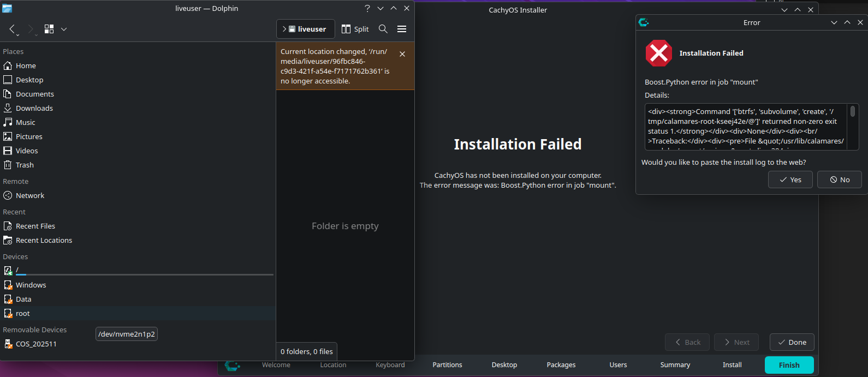Click "Folder is empty" placeholder text
Viewport: 868px width, 377px height.
pyautogui.click(x=345, y=226)
